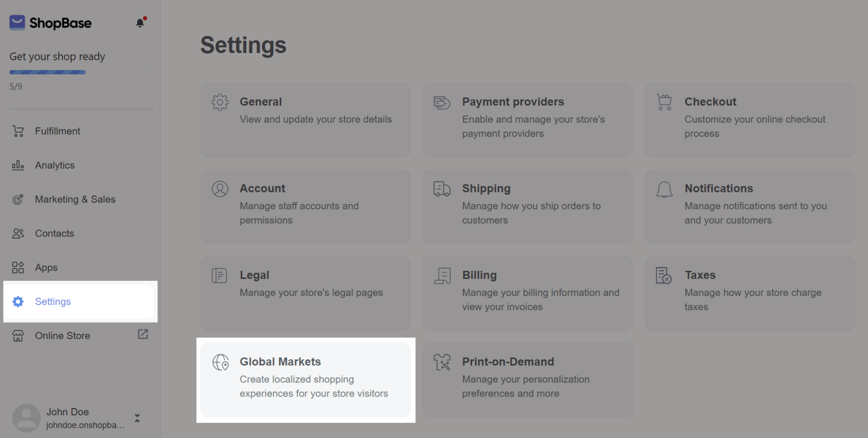Click the shop setup progress bar
Screen dimensions: 868x438
click(48, 72)
